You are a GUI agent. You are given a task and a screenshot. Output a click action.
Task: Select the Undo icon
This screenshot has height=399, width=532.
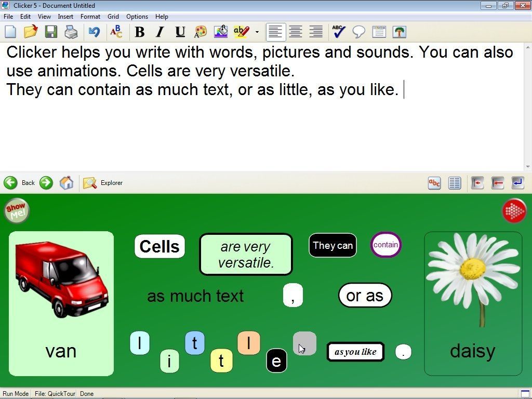[x=94, y=32]
